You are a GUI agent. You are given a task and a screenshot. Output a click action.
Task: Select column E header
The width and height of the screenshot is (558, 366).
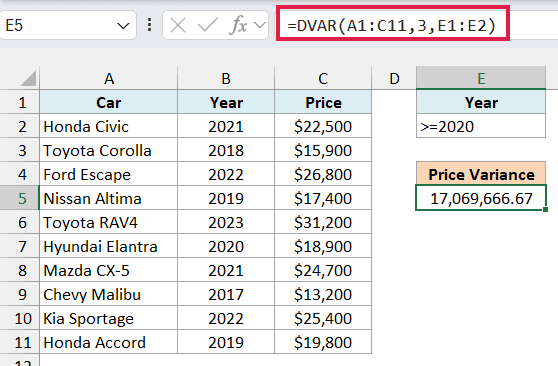[481, 78]
